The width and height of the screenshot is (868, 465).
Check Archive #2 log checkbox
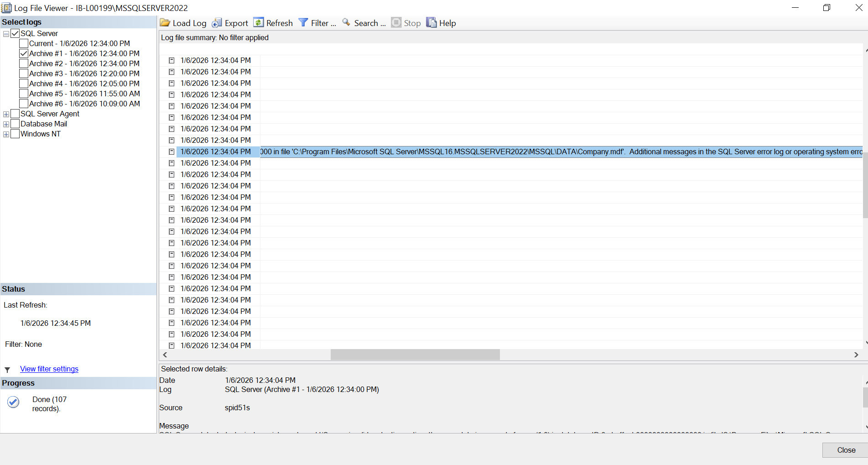click(x=24, y=63)
